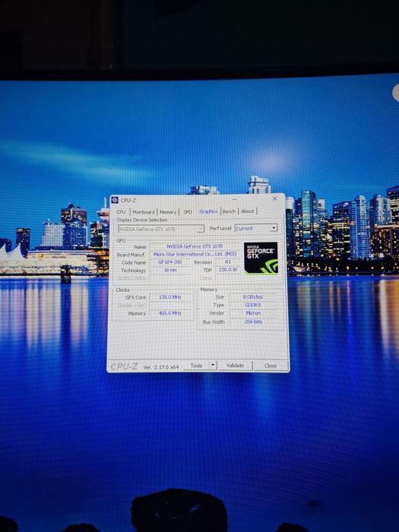Select the 8 GBytes memory size value
This screenshot has width=399, height=532.
click(x=253, y=297)
